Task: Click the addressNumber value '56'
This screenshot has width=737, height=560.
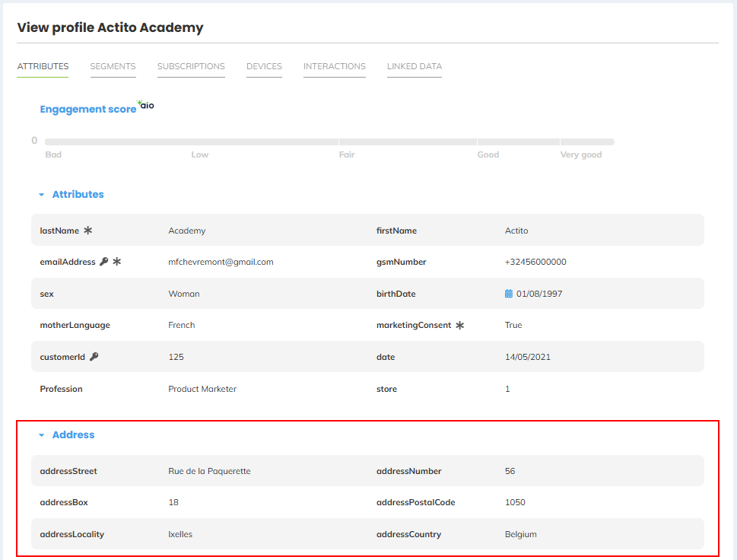Action: tap(510, 471)
